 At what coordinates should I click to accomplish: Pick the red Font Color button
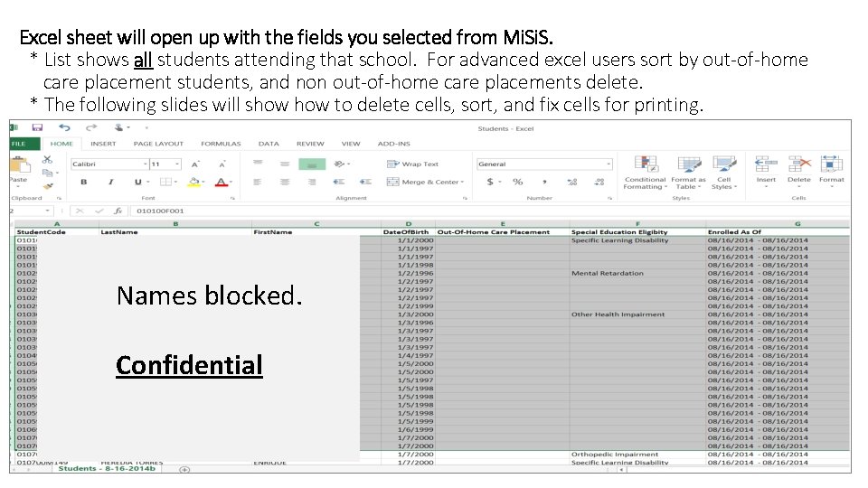pyautogui.click(x=222, y=182)
